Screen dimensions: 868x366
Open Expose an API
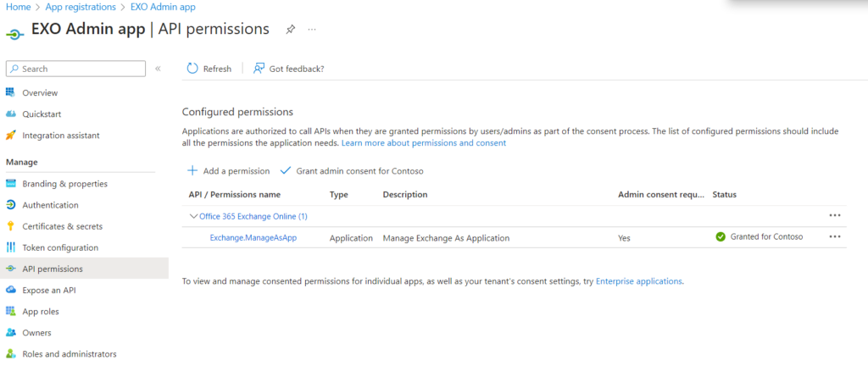point(49,291)
